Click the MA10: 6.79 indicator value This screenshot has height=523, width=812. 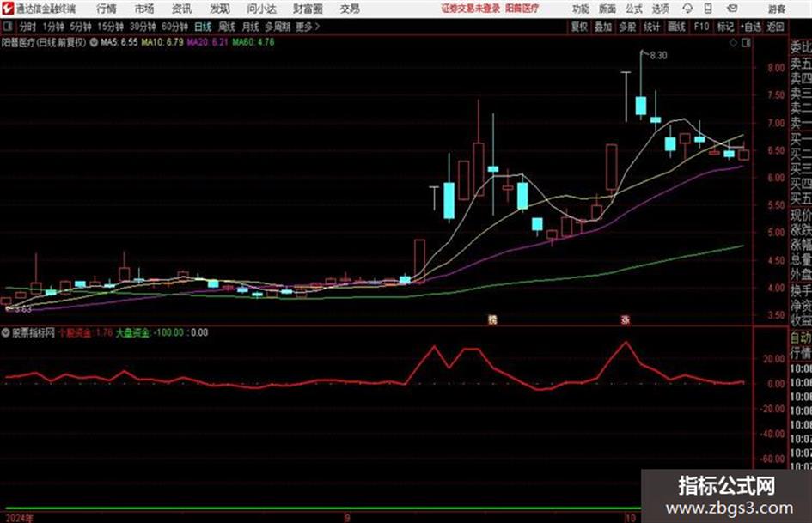[x=162, y=42]
